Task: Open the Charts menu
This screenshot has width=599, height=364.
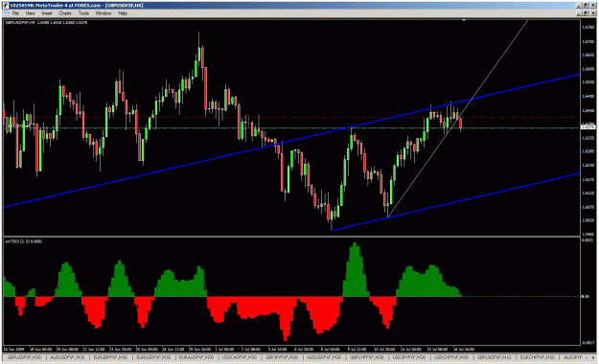Action: click(x=65, y=13)
